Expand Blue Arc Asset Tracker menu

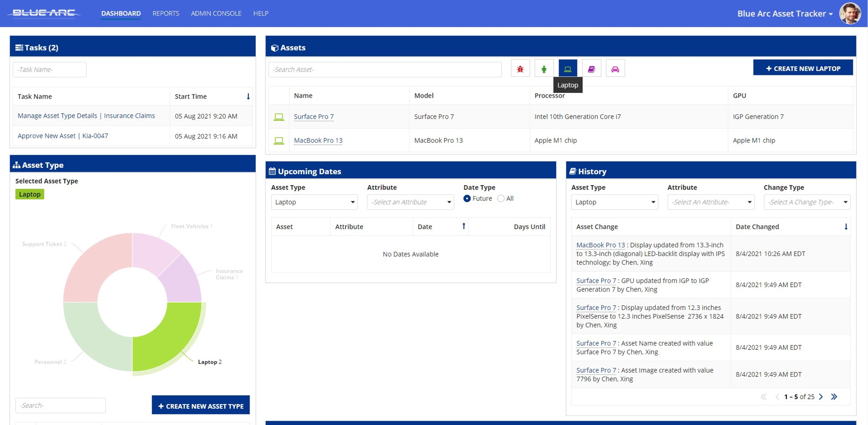pyautogui.click(x=785, y=14)
